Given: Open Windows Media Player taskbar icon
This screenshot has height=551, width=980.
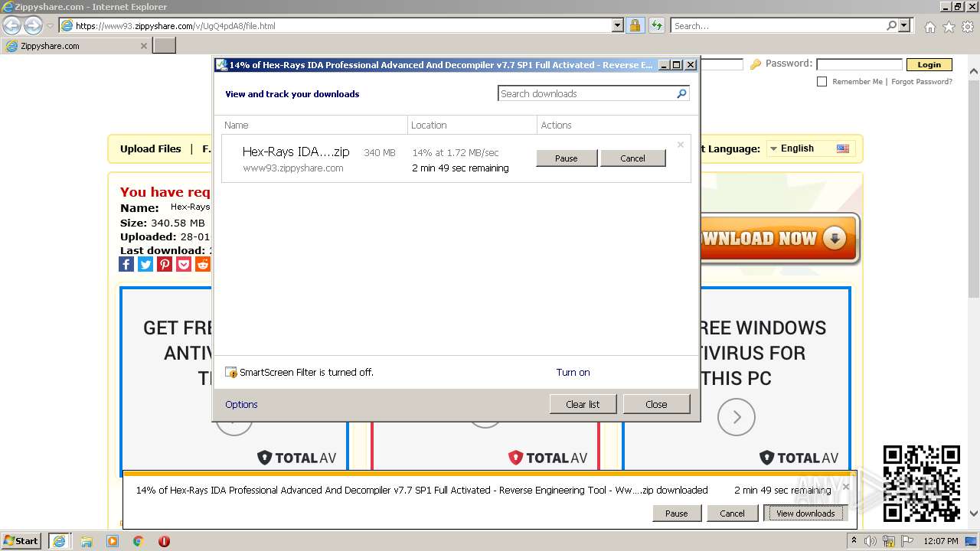Looking at the screenshot, I should click(113, 541).
